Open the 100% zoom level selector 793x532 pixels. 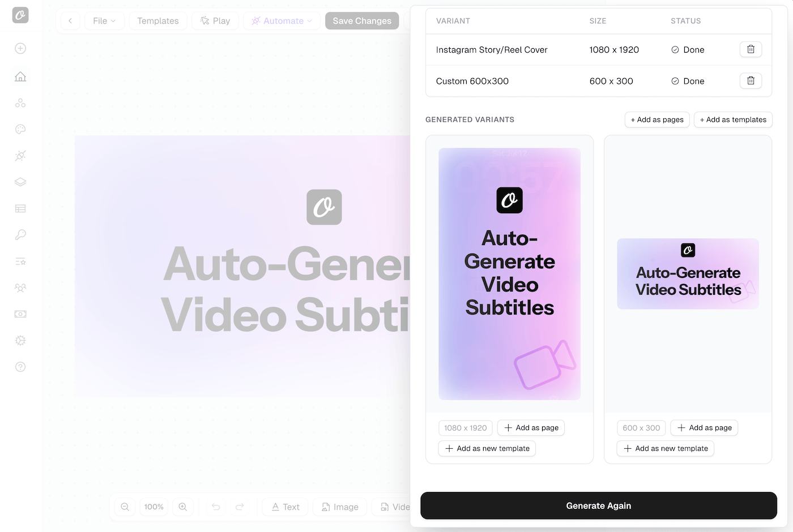[154, 507]
